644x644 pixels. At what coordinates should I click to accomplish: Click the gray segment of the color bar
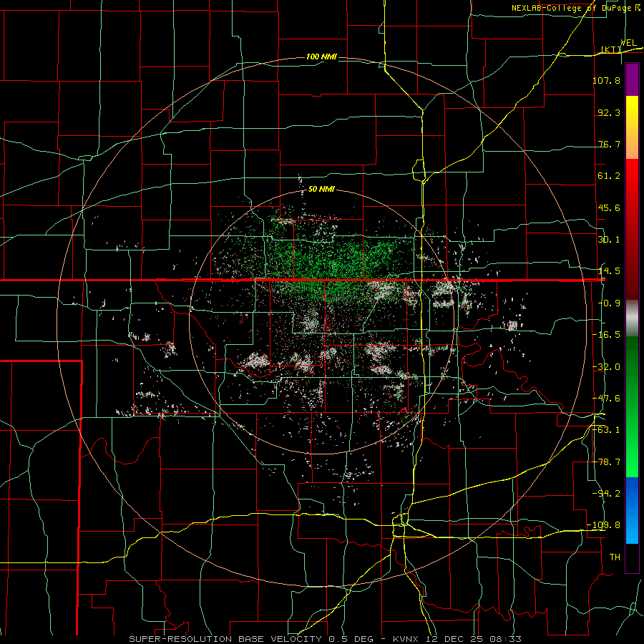[x=632, y=318]
